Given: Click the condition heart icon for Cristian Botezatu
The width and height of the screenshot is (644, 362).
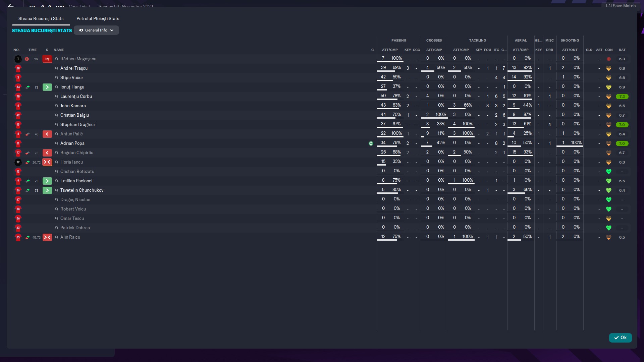Looking at the screenshot, I should [608, 172].
